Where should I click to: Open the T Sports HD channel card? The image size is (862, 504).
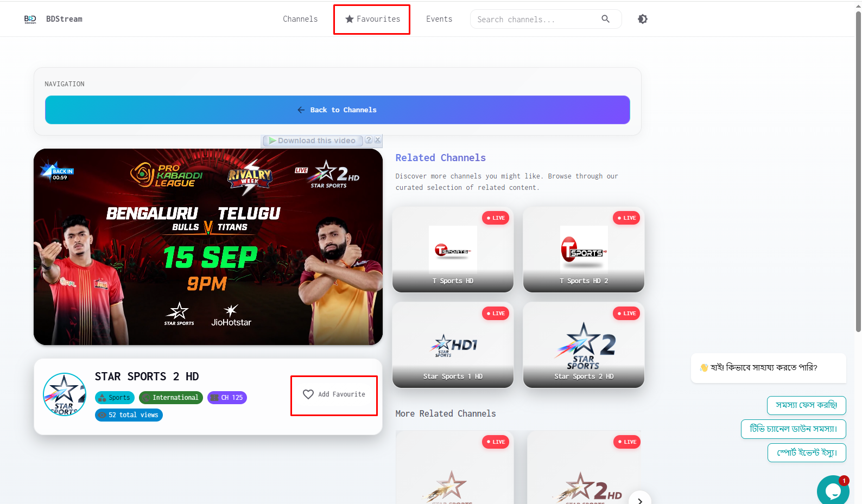[453, 250]
